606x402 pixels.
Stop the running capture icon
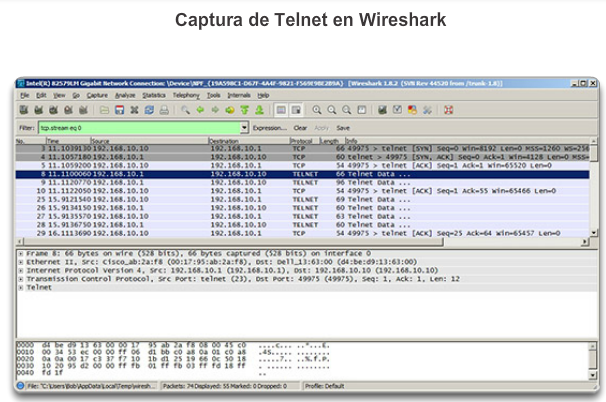(x=68, y=110)
